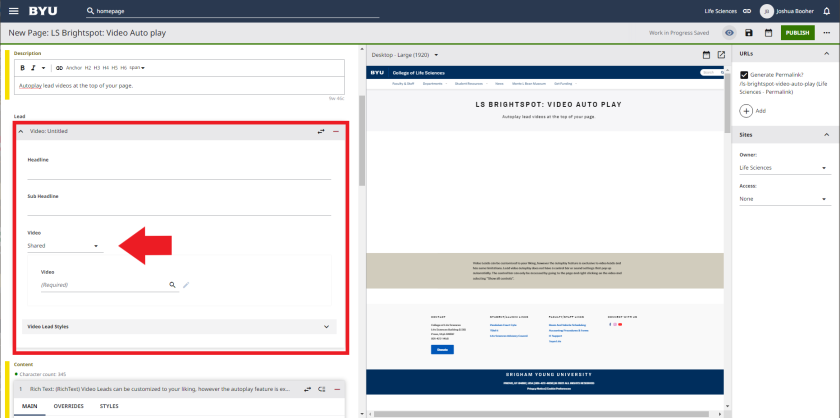Open the italic formatting options dropdown arrow
The image size is (840, 418).
pyautogui.click(x=43, y=68)
